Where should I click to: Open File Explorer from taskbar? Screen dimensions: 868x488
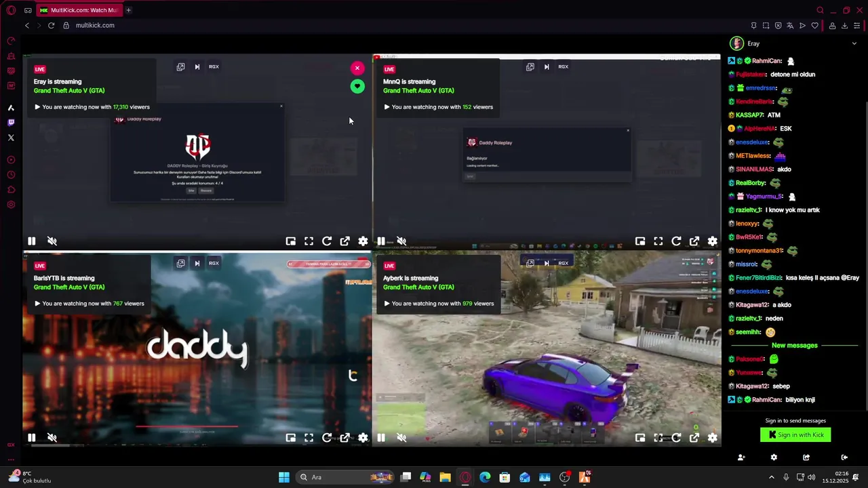[x=445, y=477]
